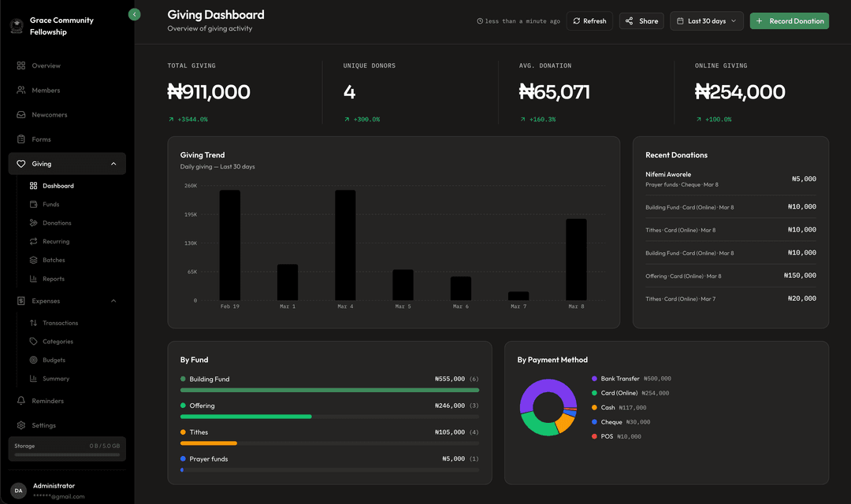Click the green Record Donation button
Screen dimensions: 851x504
[x=789, y=20]
